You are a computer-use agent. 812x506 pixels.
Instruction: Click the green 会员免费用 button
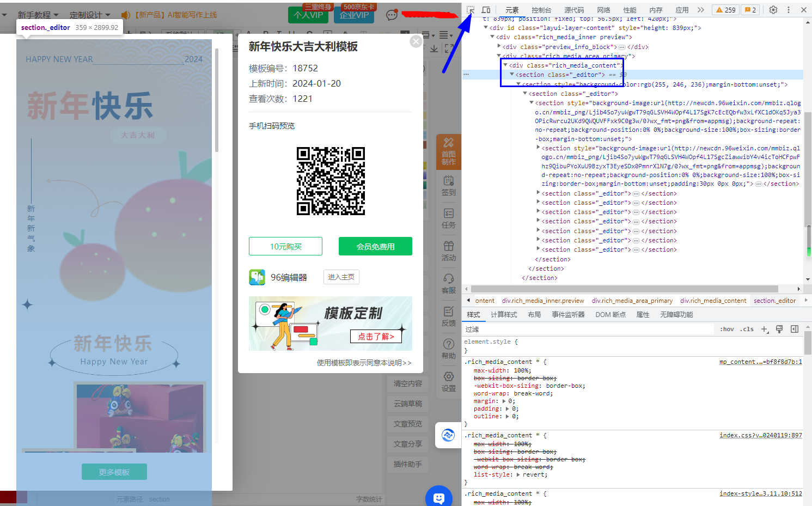click(x=375, y=246)
